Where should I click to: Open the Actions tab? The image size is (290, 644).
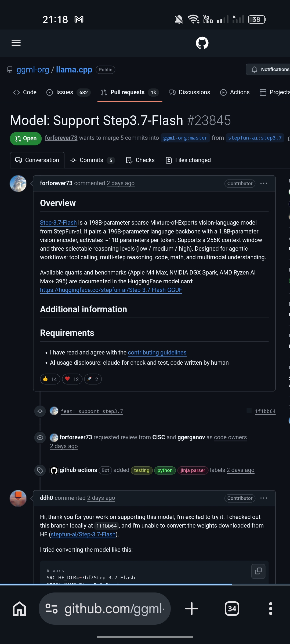235,92
